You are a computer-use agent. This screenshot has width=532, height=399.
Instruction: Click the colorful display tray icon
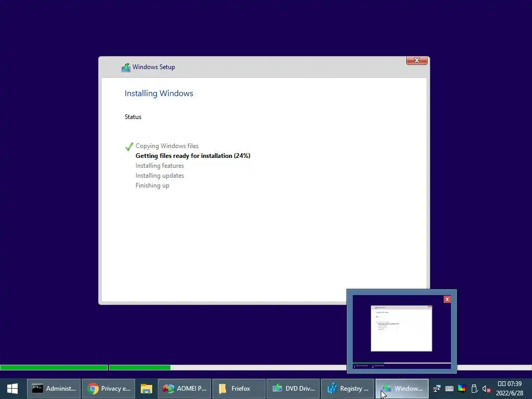(462, 389)
